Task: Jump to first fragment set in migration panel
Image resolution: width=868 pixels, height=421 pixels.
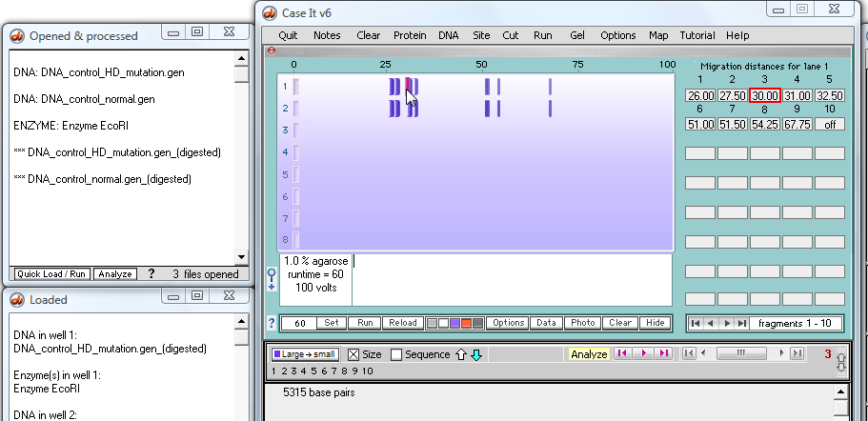Action: point(696,323)
